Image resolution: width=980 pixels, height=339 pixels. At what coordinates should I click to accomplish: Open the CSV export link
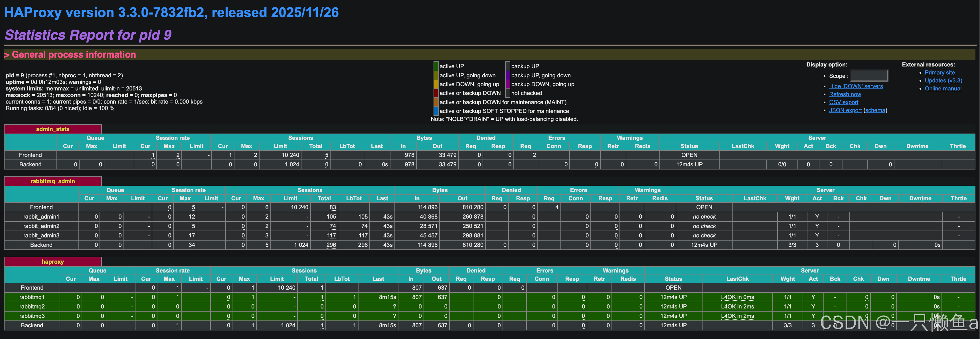coord(843,102)
